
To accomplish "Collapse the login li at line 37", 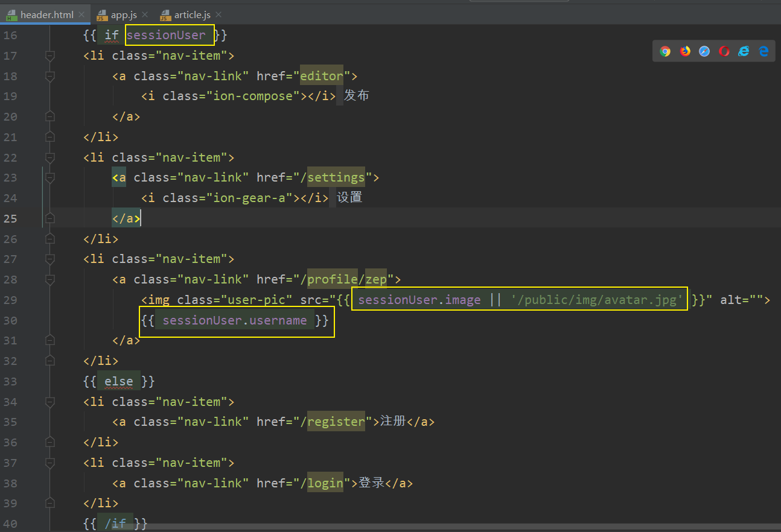I will [x=50, y=463].
